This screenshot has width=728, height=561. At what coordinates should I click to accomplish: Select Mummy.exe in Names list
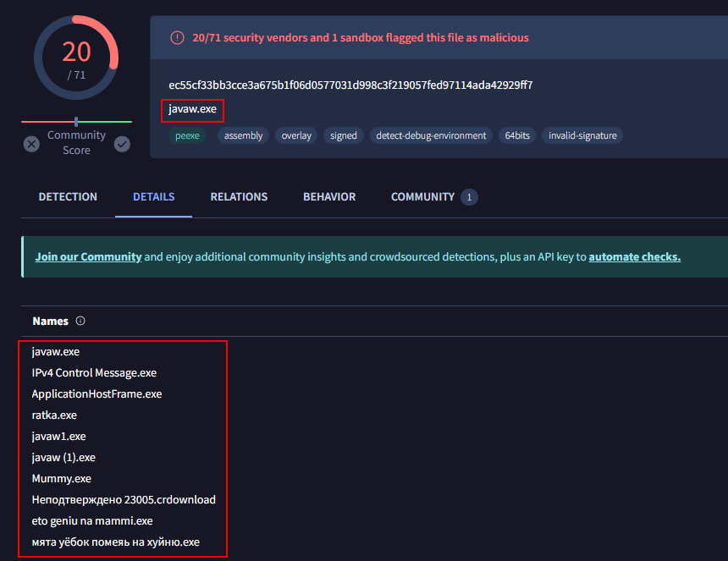point(61,478)
